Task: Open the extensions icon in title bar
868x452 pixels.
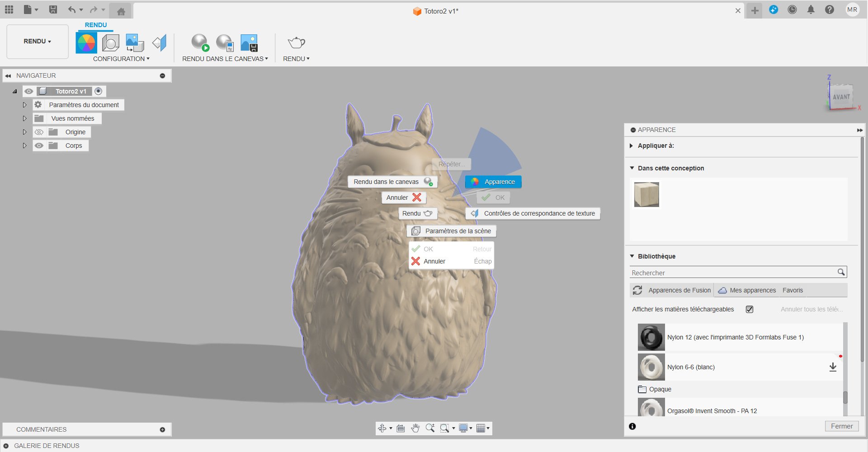Action: (774, 9)
